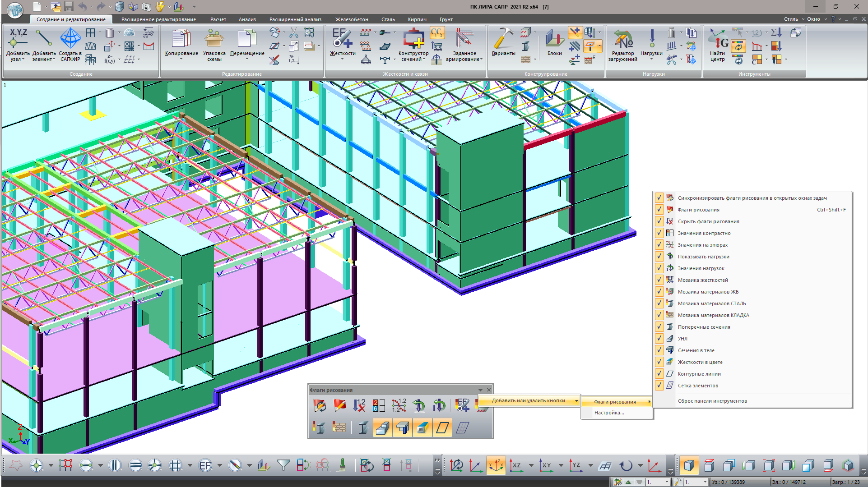Toggle Сетка элементов checkbox
Image resolution: width=868 pixels, height=487 pixels.
coord(659,385)
